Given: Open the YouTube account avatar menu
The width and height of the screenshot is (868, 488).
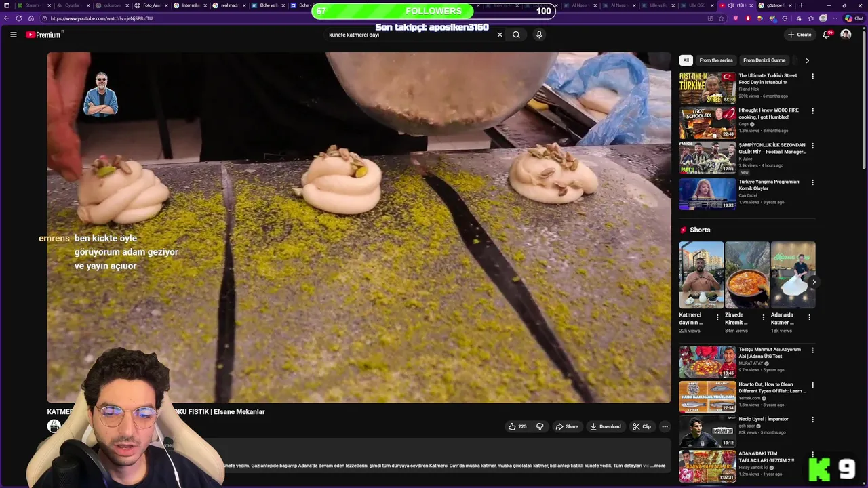Looking at the screenshot, I should pyautogui.click(x=846, y=35).
